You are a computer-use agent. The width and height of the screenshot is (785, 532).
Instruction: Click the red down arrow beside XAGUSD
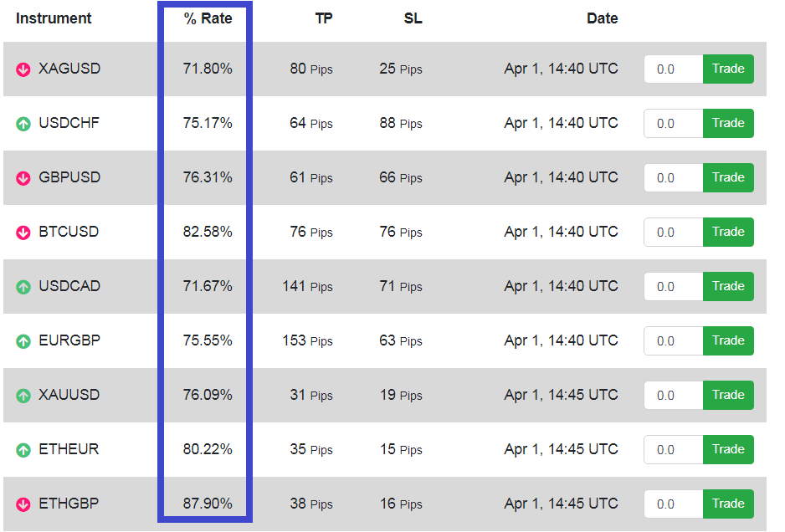tap(23, 69)
